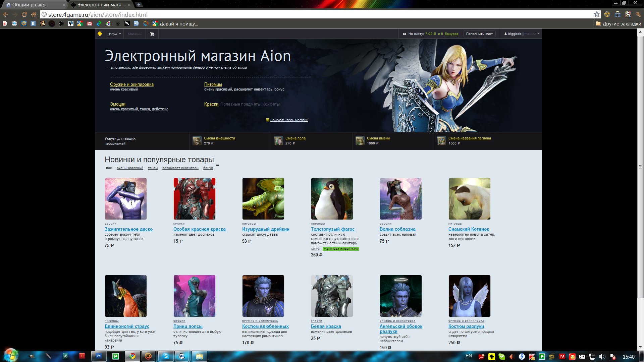Open the Толстопузый фагос product link

332,229
